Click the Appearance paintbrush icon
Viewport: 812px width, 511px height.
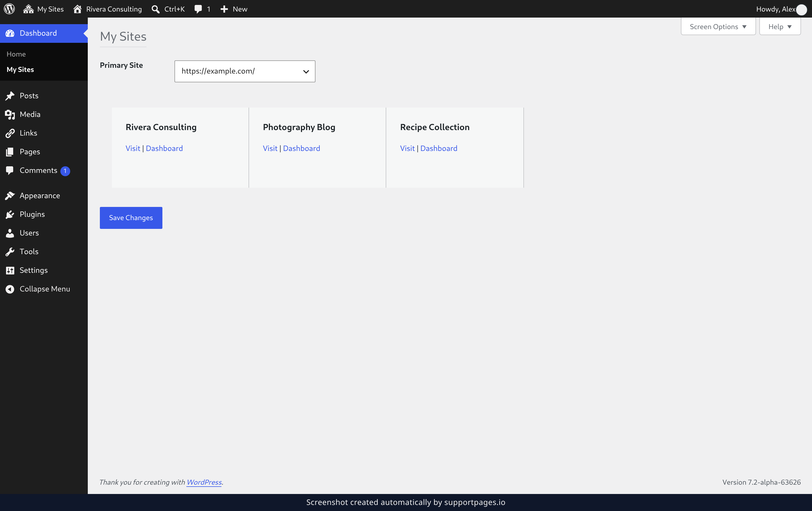click(x=10, y=196)
